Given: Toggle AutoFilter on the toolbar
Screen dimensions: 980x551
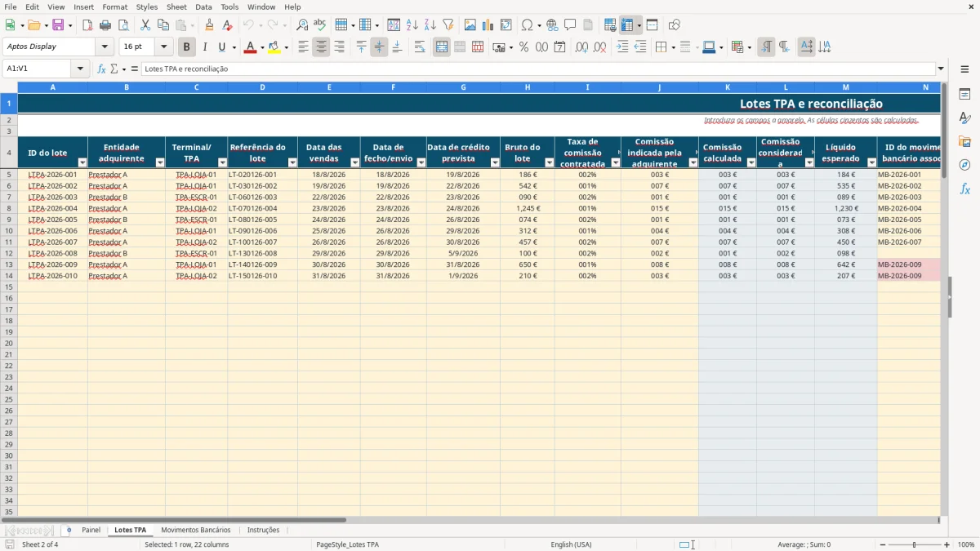Looking at the screenshot, I should (x=448, y=25).
